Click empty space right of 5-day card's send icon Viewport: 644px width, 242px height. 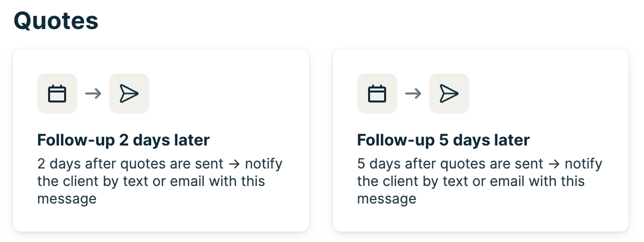pyautogui.click(x=546, y=93)
